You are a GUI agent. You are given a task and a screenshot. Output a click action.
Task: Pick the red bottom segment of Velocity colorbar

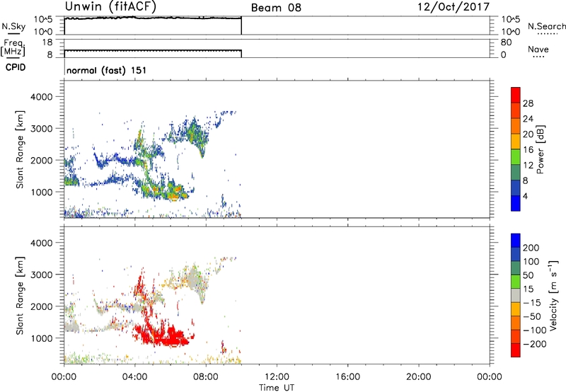point(516,350)
